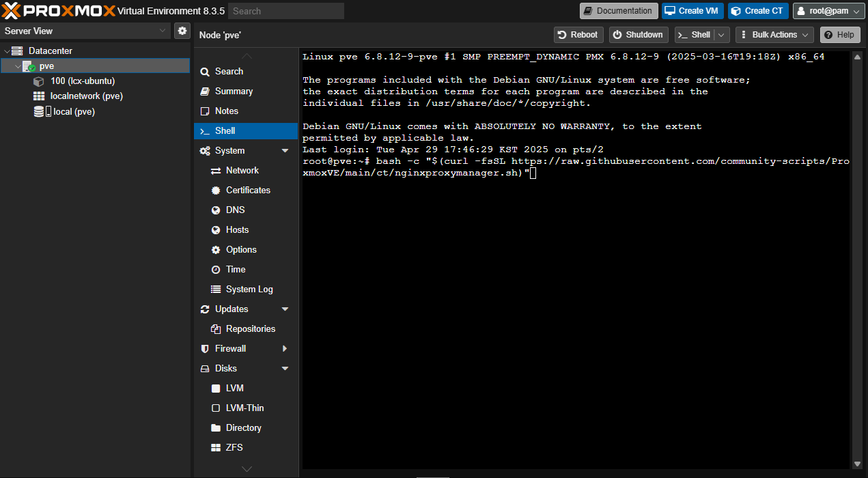Image resolution: width=868 pixels, height=478 pixels.
Task: Click the terminal scrollbar up arrow
Action: point(856,57)
